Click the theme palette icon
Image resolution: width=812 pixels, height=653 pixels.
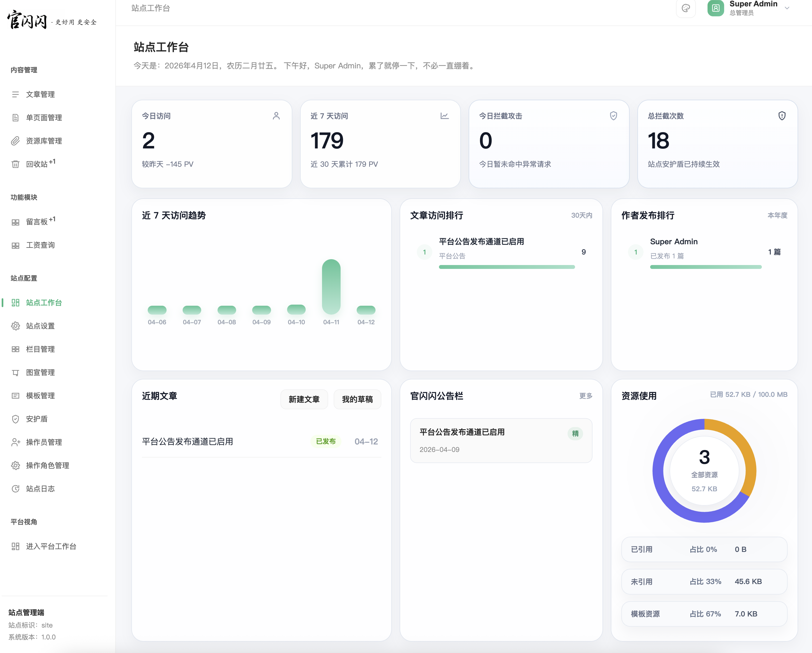pyautogui.click(x=685, y=8)
